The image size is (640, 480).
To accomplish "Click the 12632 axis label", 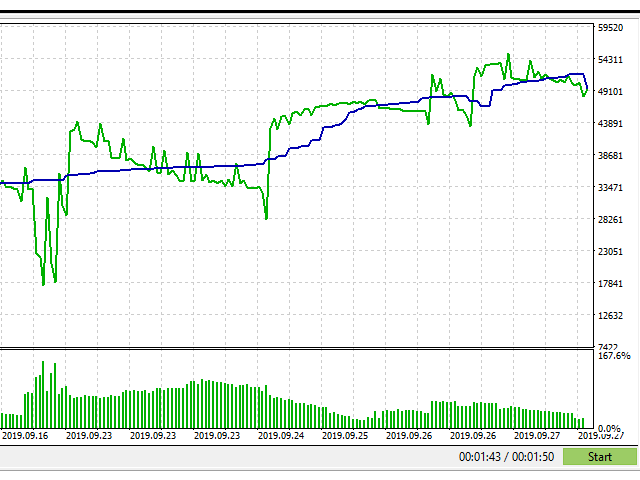I will (x=611, y=316).
